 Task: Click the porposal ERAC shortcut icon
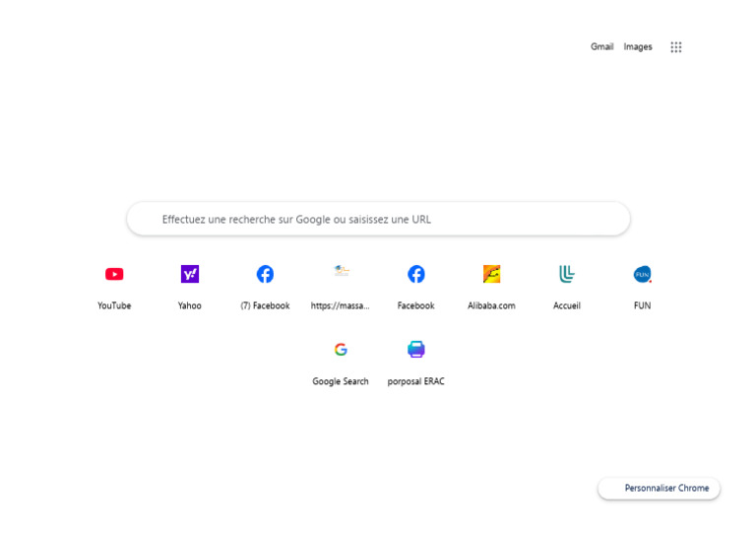point(416,350)
